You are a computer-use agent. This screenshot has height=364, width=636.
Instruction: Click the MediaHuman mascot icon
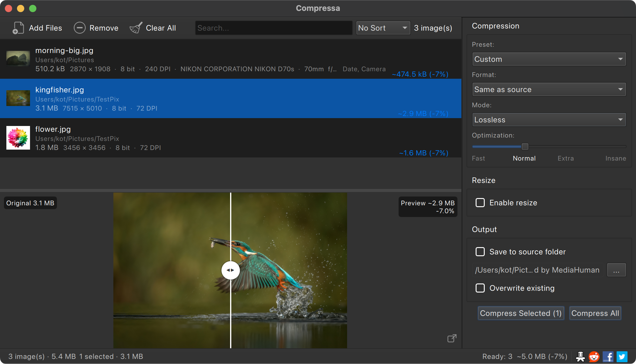pos(580,356)
